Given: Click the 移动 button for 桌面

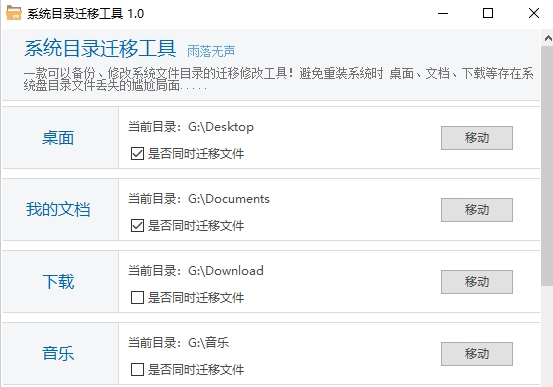Looking at the screenshot, I should click(477, 138).
